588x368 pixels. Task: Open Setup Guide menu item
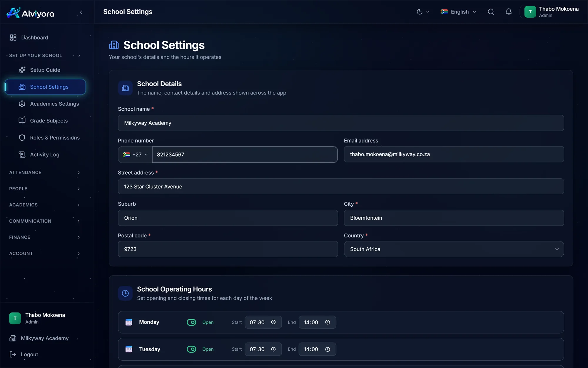point(45,70)
